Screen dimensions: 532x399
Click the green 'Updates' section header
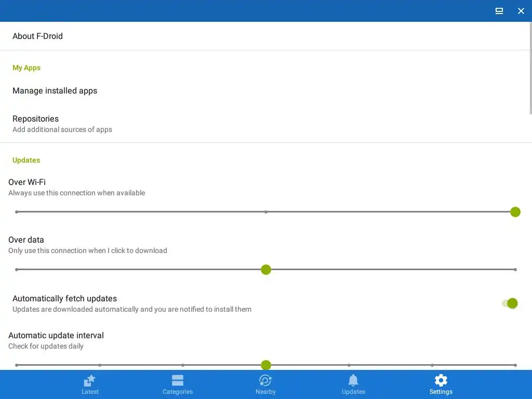point(26,160)
